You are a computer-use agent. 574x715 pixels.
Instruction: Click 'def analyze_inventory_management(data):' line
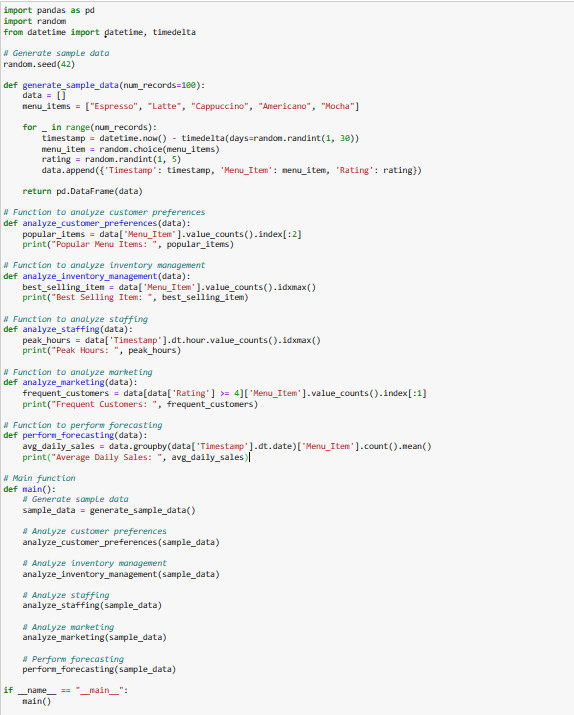tap(97, 276)
